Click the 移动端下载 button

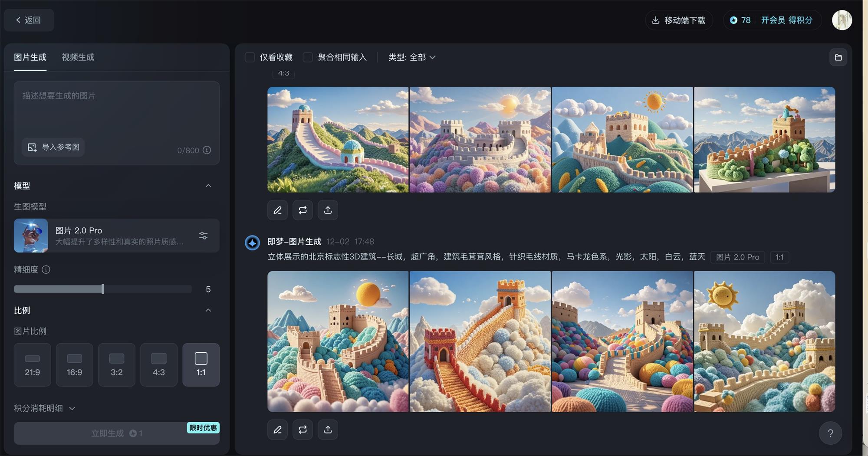tap(679, 20)
